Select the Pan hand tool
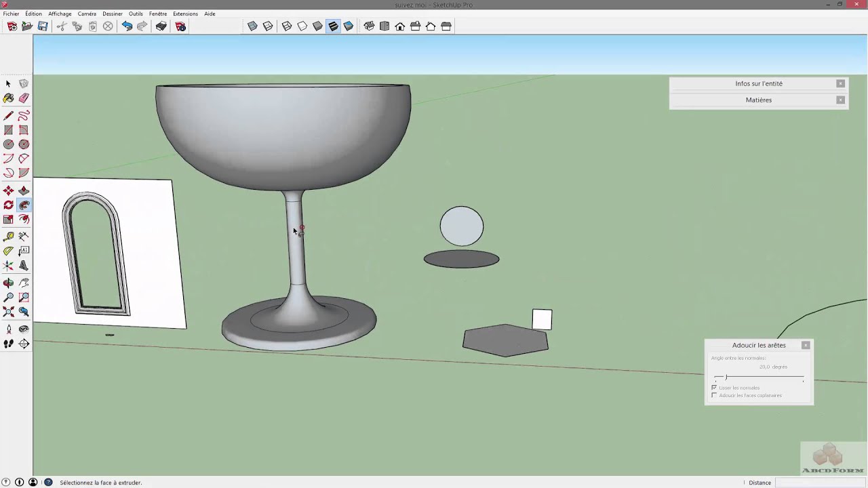 (24, 283)
